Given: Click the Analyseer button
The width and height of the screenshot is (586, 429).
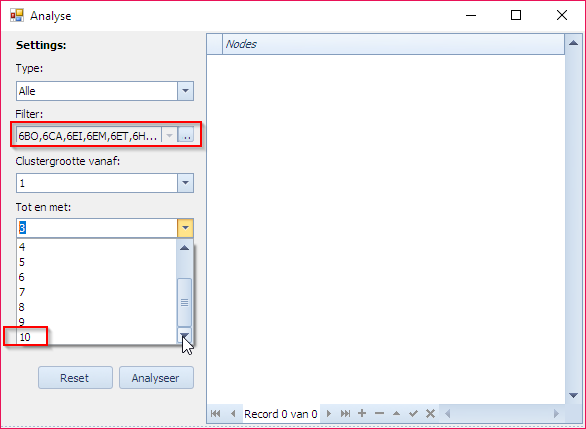Looking at the screenshot, I should pyautogui.click(x=156, y=378).
